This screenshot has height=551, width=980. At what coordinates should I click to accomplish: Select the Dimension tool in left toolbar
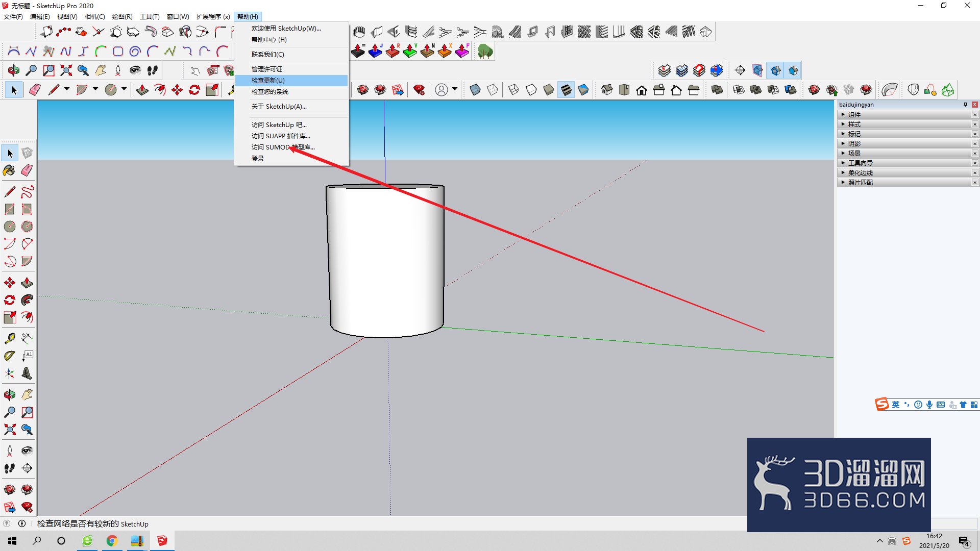tap(27, 338)
